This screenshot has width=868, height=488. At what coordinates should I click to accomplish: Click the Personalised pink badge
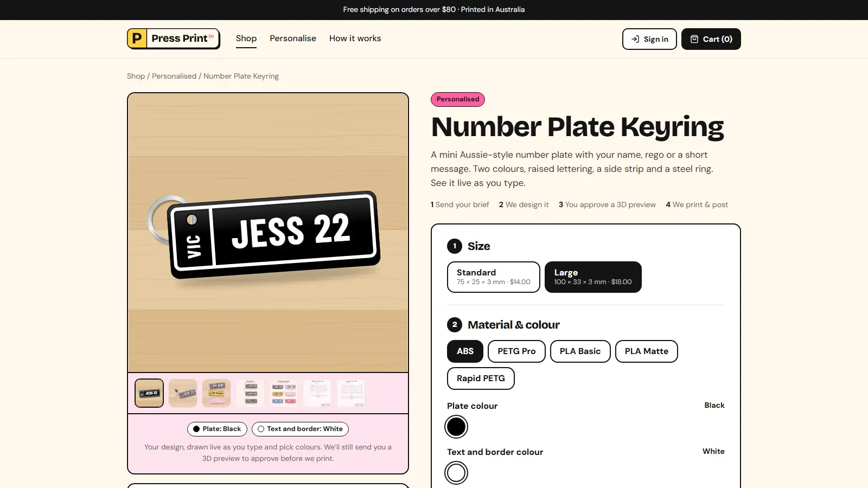tap(458, 99)
